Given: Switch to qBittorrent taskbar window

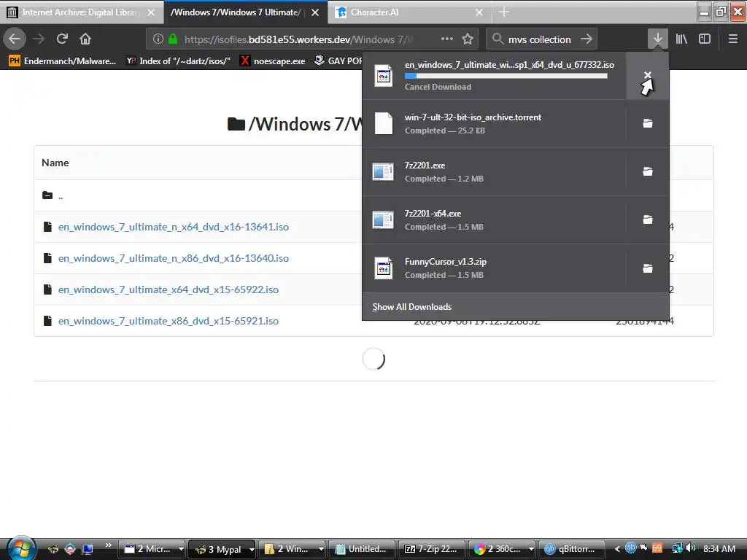Looking at the screenshot, I should coord(572,549).
